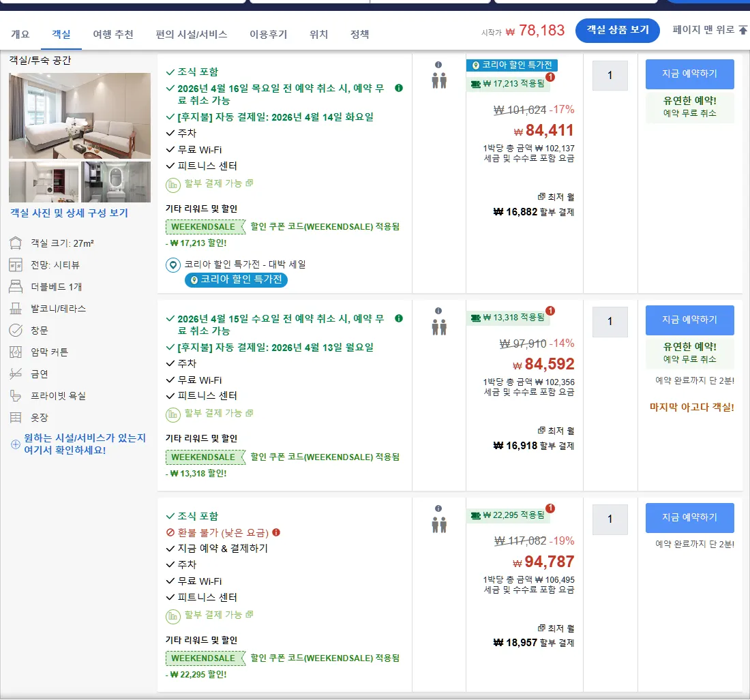Click the room size icon beside 27m²
Screen dimensions: 750x700
pyautogui.click(x=16, y=243)
